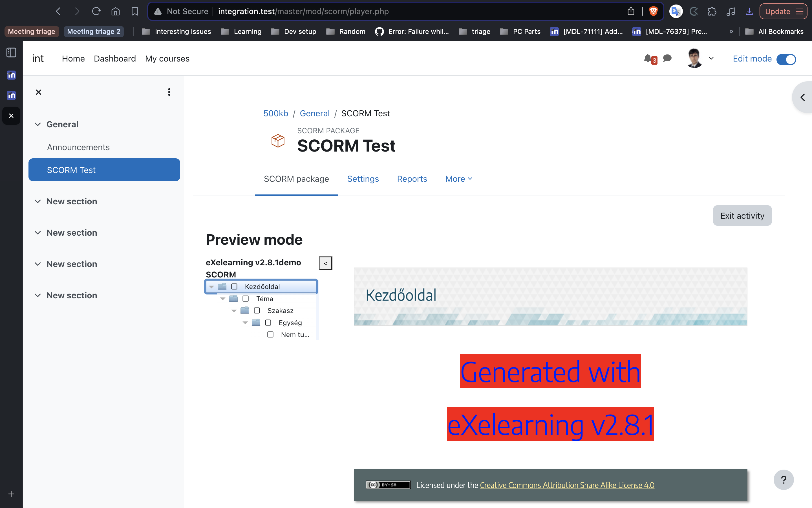Open the Google Translate extension

click(x=676, y=11)
